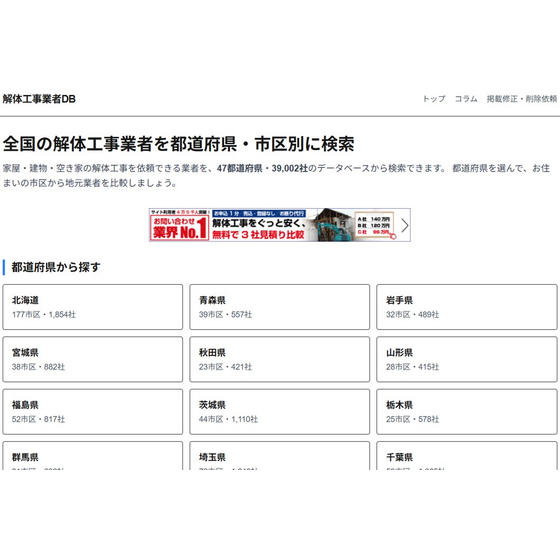Open the 千葉県 prefecture card

pyautogui.click(x=467, y=456)
